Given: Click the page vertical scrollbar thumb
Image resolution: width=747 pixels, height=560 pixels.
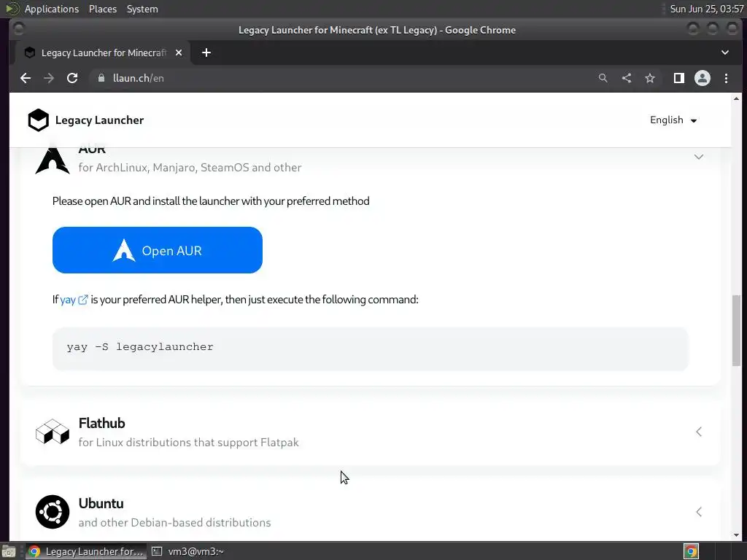Looking at the screenshot, I should (x=737, y=330).
